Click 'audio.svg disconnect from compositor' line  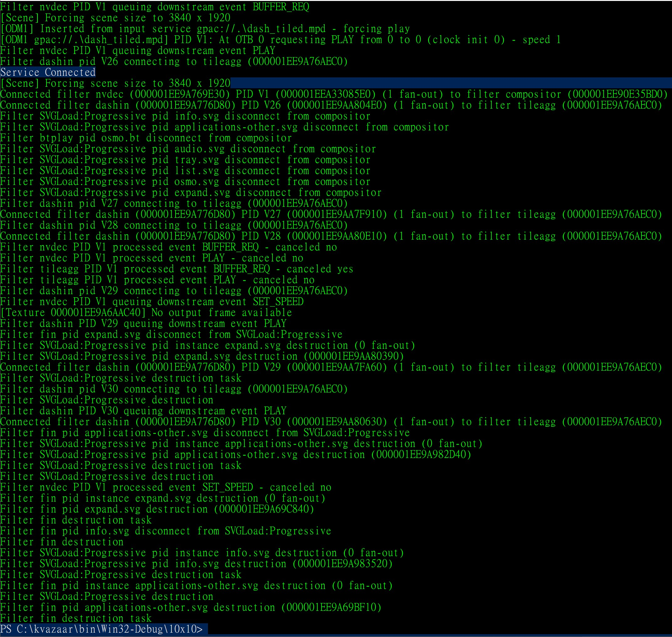tap(188, 149)
